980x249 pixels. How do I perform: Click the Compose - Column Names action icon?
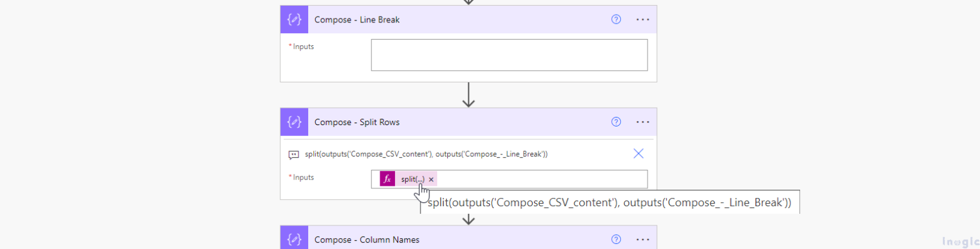(x=294, y=238)
